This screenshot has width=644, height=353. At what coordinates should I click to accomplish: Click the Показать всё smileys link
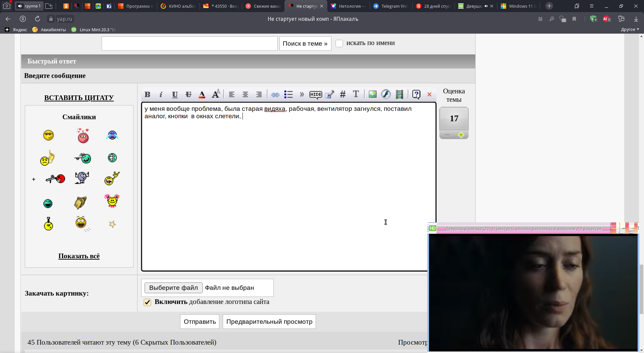pos(79,256)
